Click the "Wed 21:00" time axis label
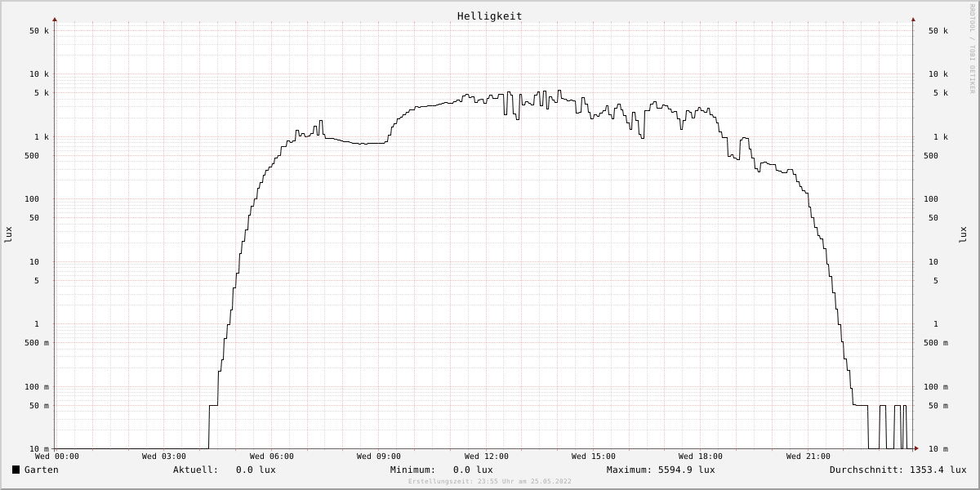Image resolution: width=980 pixels, height=490 pixels. (808, 457)
